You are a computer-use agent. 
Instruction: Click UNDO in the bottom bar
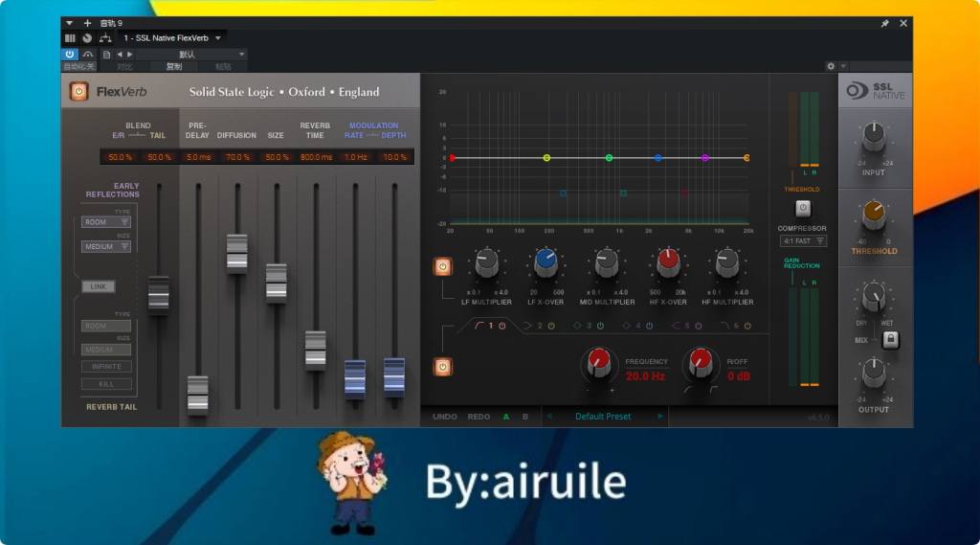(445, 417)
